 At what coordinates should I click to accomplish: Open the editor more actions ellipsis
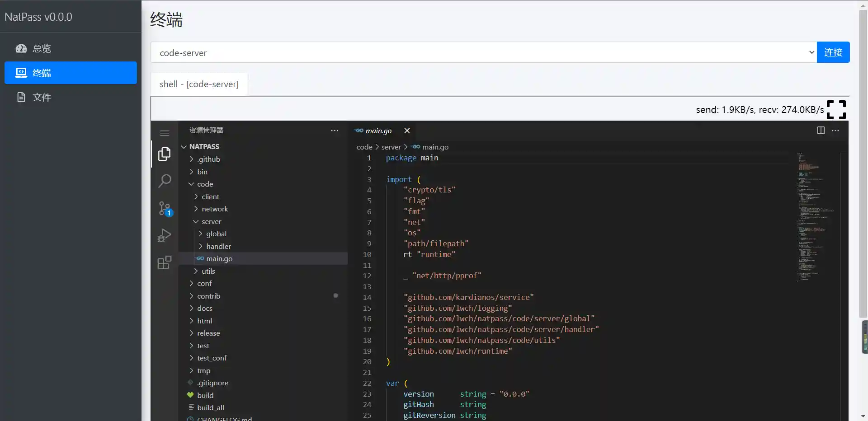click(836, 131)
